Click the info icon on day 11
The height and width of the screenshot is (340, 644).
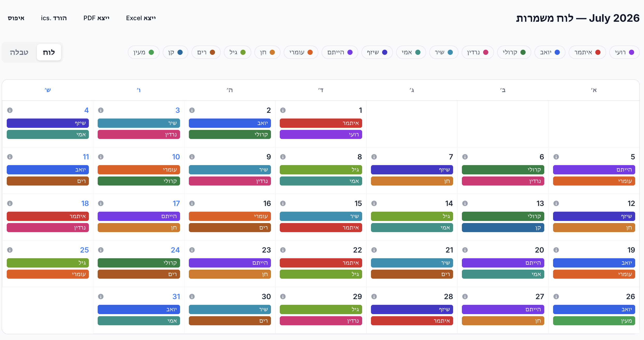click(x=10, y=157)
